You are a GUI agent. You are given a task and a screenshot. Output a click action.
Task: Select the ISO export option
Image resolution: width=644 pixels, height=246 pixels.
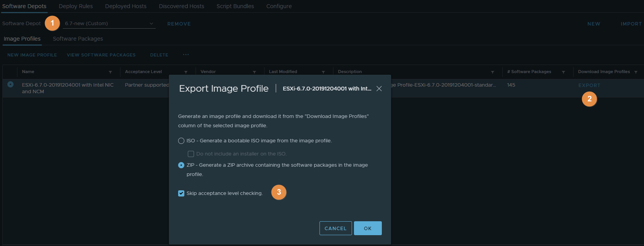(181, 141)
